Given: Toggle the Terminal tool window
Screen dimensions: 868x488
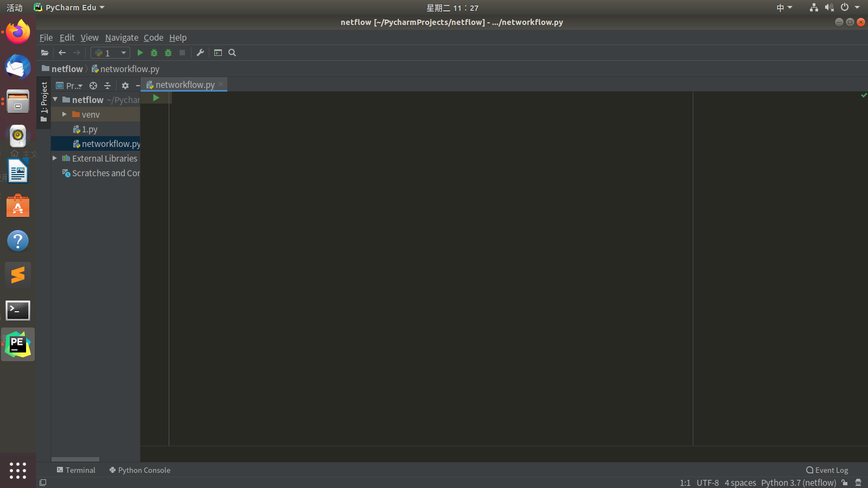Looking at the screenshot, I should pyautogui.click(x=76, y=470).
